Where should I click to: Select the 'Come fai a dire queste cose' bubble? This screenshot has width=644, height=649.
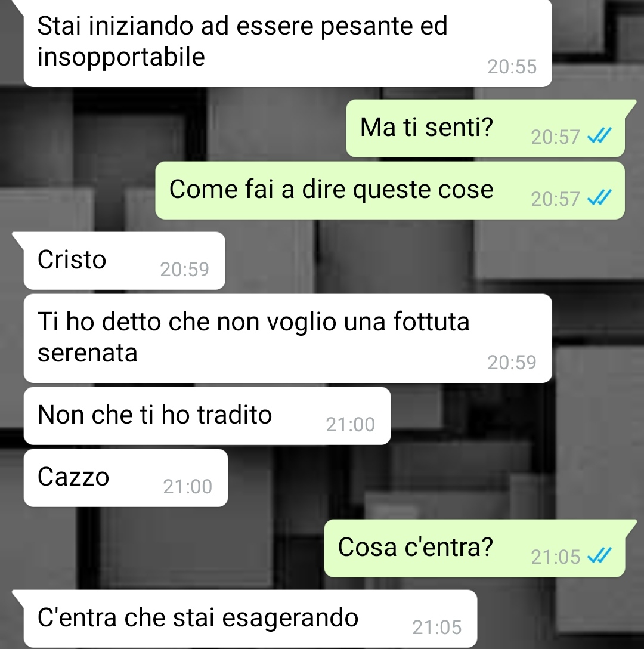[390, 190]
